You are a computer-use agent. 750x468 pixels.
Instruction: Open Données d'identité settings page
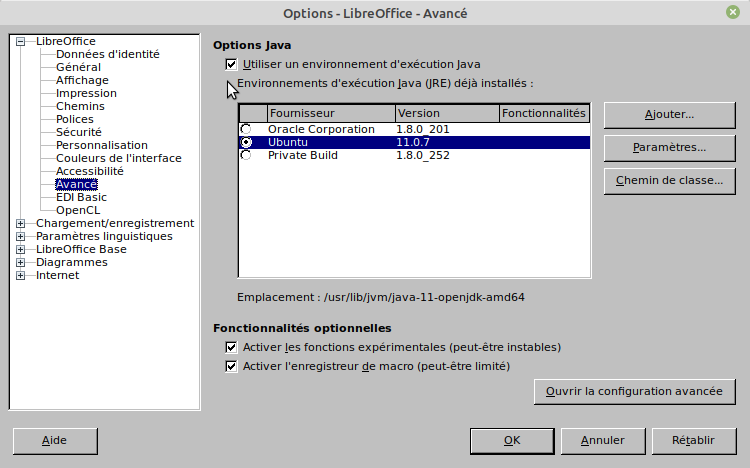click(108, 54)
